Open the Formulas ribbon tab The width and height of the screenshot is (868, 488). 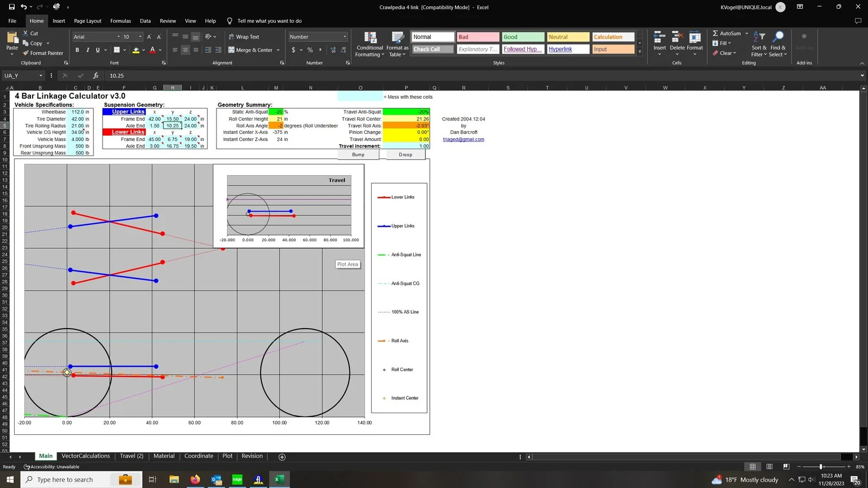120,21
